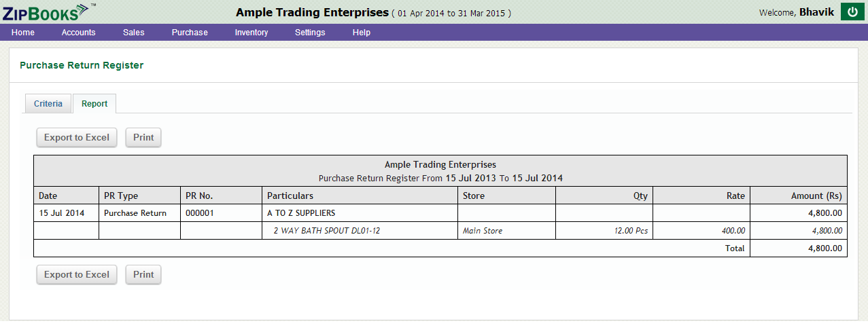Open the Accounts menu
Image resolution: width=868 pixels, height=334 pixels.
point(78,33)
